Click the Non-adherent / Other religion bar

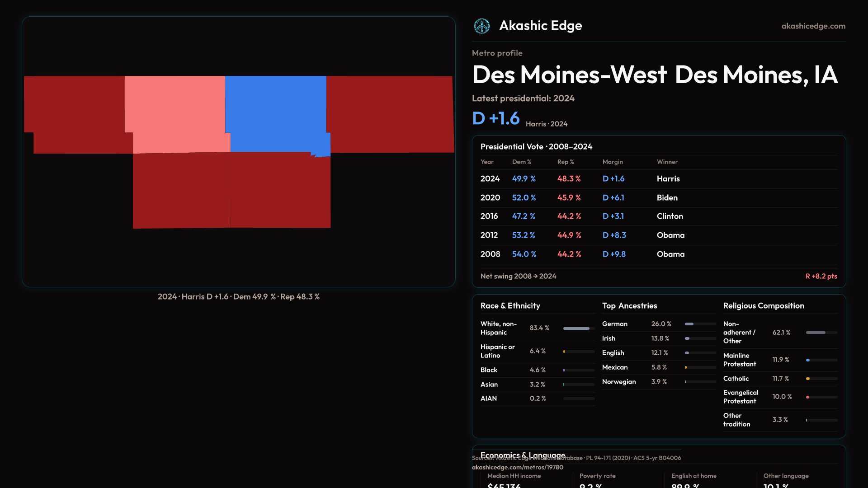(x=821, y=333)
